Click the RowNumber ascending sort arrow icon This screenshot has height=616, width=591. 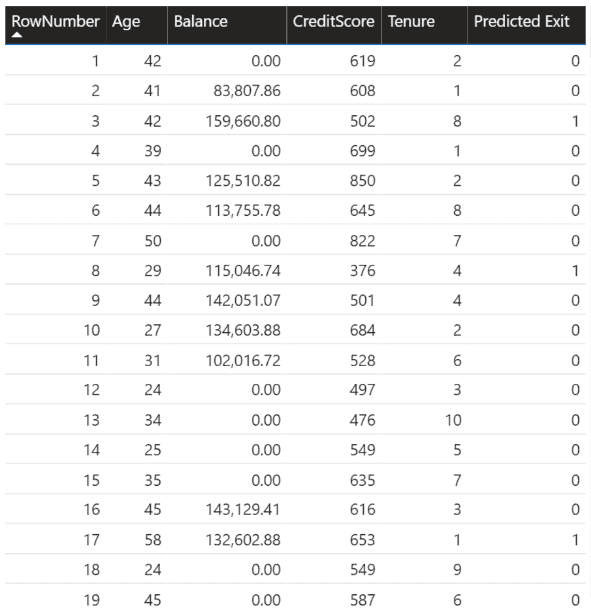point(17,35)
